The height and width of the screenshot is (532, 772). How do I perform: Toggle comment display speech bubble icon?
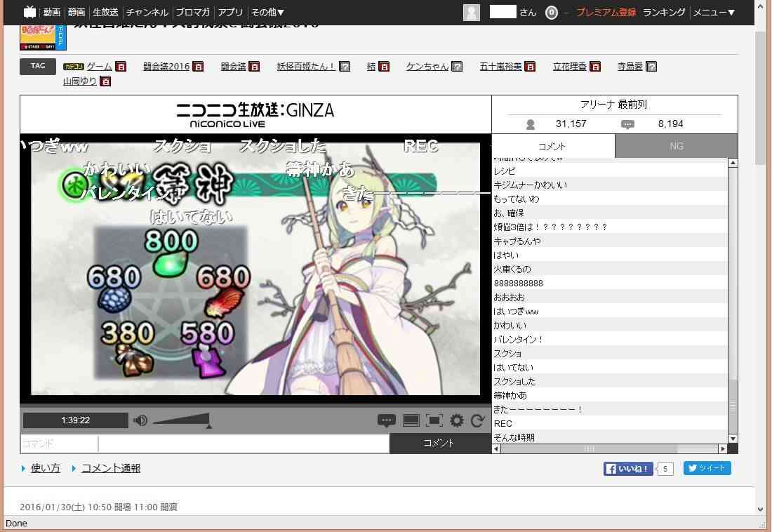tap(387, 420)
